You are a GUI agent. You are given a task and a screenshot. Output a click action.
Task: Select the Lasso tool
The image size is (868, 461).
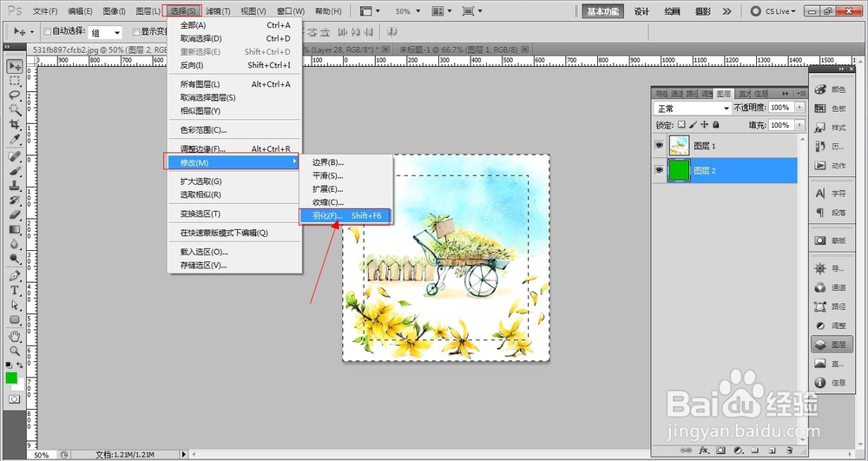pos(15,95)
